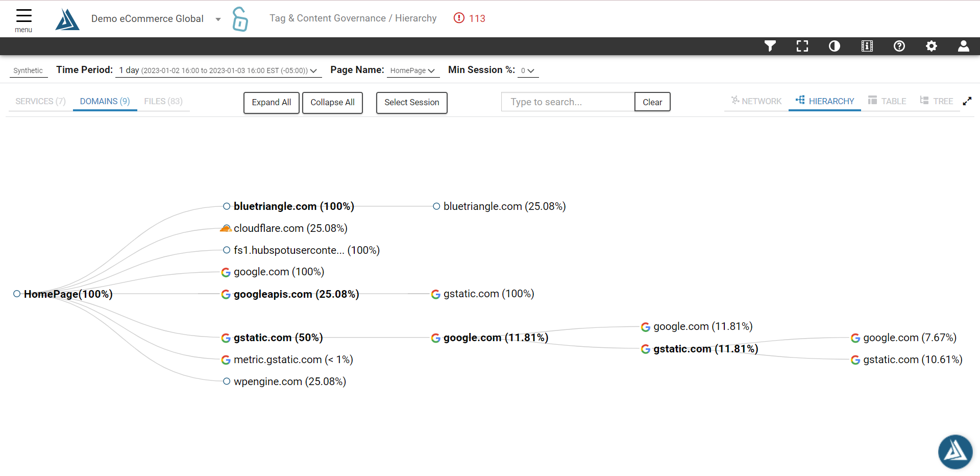The height and width of the screenshot is (476, 980).
Task: Open the Min Session % dropdown
Action: (528, 70)
